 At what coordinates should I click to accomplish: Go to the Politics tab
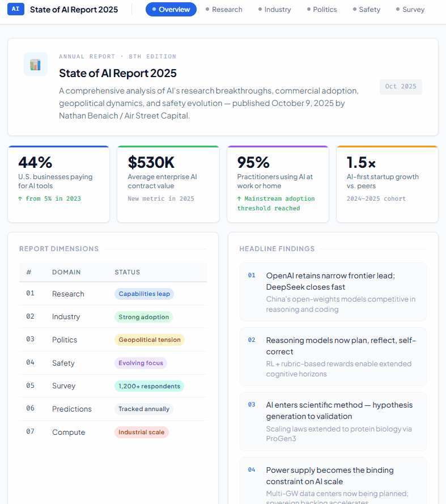click(322, 10)
